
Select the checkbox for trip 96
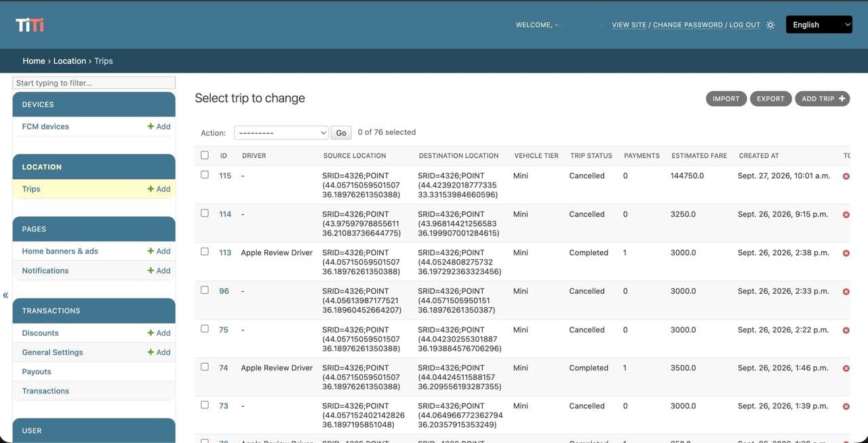pos(205,290)
